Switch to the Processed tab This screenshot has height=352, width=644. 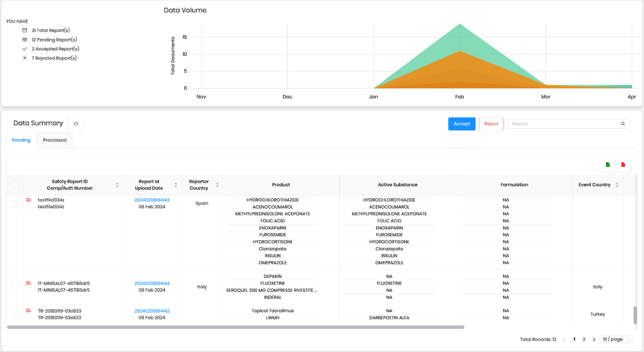[x=55, y=140]
